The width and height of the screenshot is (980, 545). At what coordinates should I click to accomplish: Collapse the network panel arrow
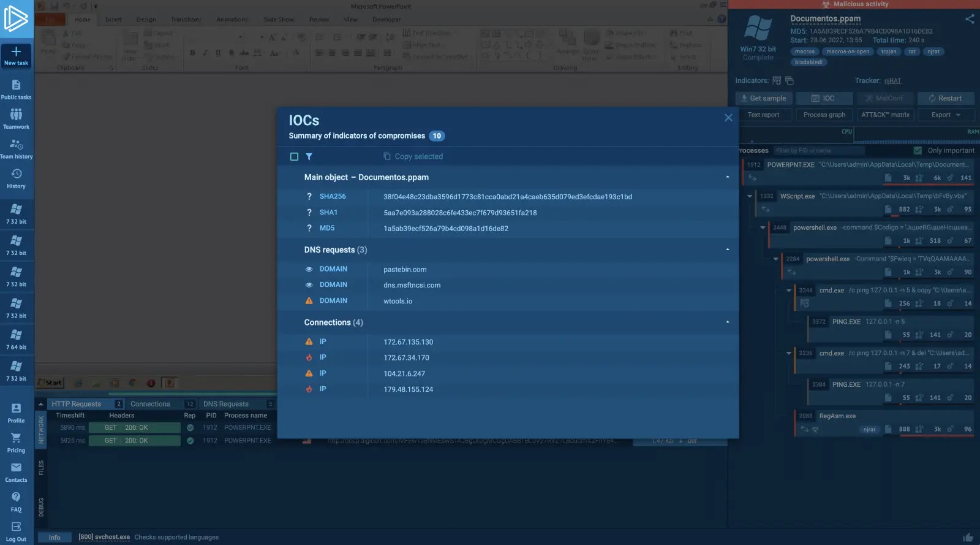pos(41,404)
